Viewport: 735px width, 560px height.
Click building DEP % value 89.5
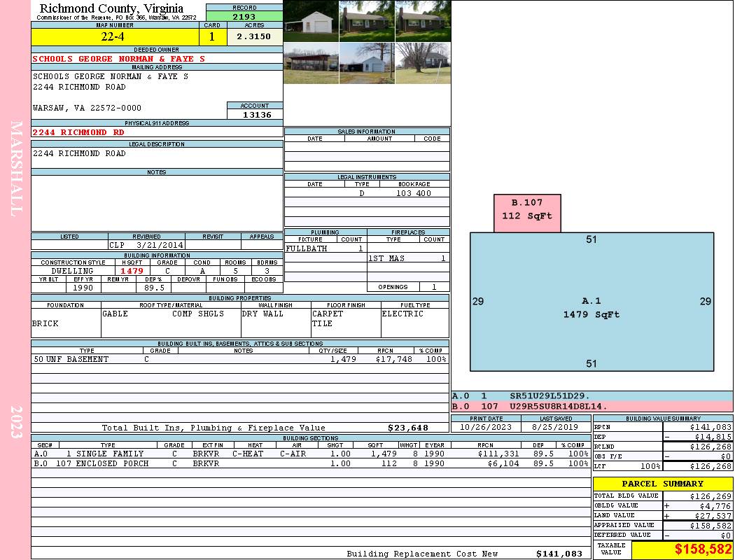[x=154, y=288]
